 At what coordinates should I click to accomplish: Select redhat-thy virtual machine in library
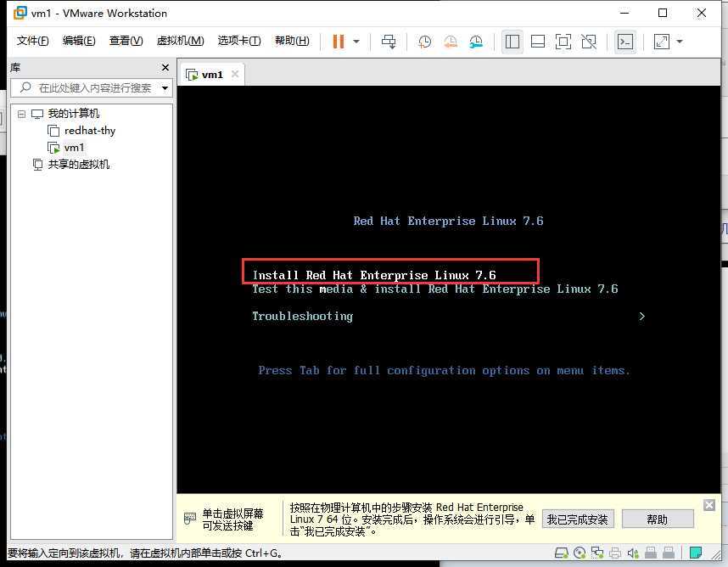(x=90, y=131)
